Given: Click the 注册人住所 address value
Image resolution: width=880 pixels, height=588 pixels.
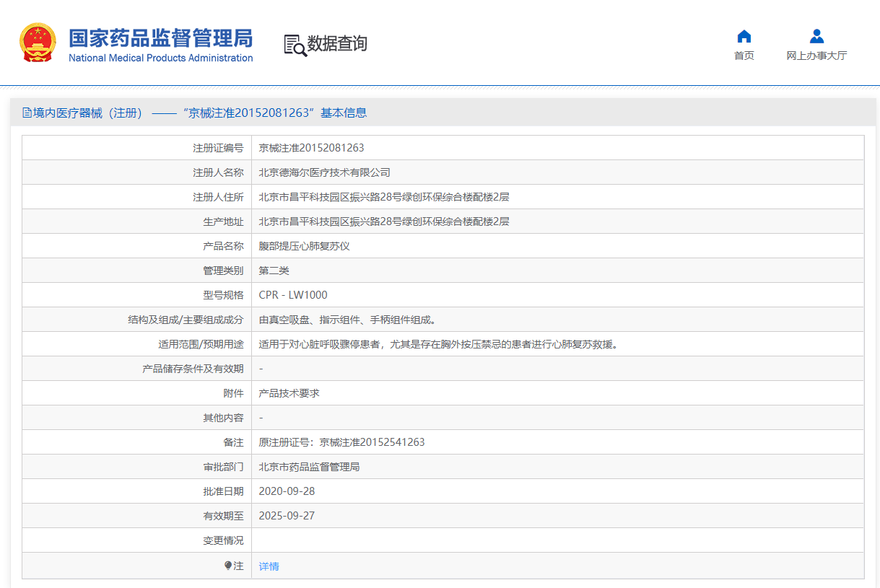Looking at the screenshot, I should [384, 197].
